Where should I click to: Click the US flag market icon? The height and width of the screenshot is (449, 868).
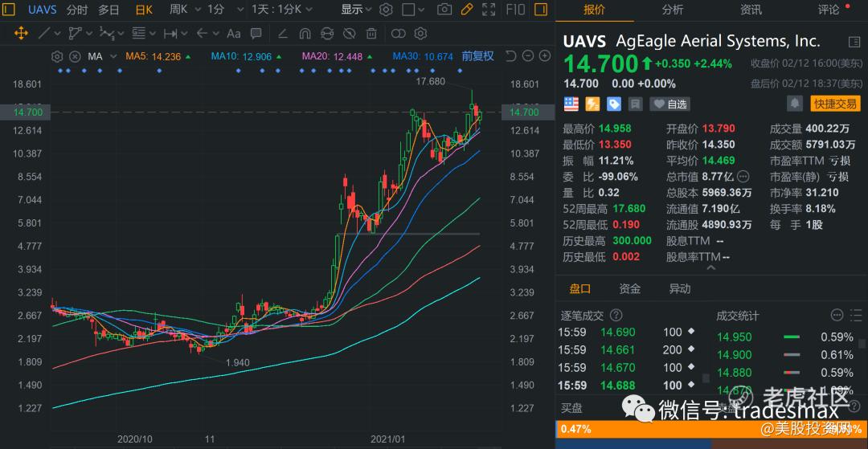571,104
